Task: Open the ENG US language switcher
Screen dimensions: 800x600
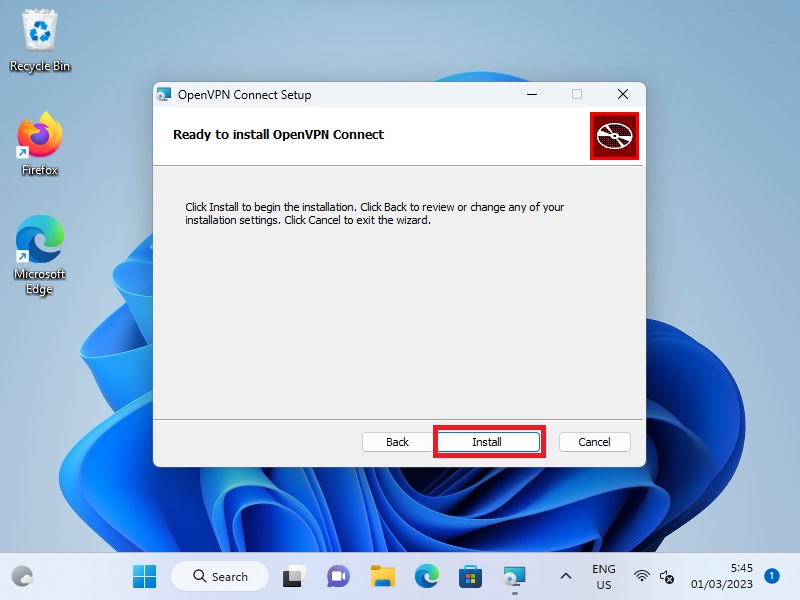Action: tap(604, 576)
